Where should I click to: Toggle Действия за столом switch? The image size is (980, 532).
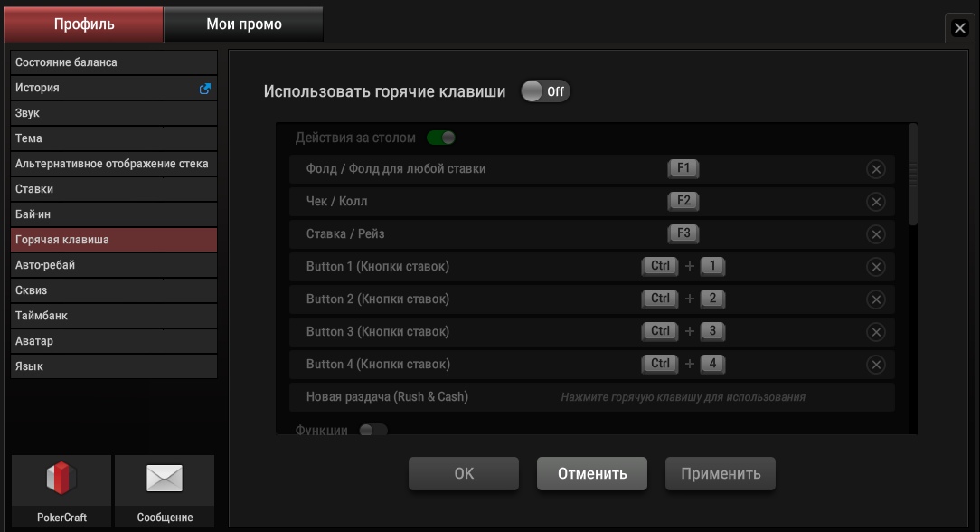tap(441, 138)
